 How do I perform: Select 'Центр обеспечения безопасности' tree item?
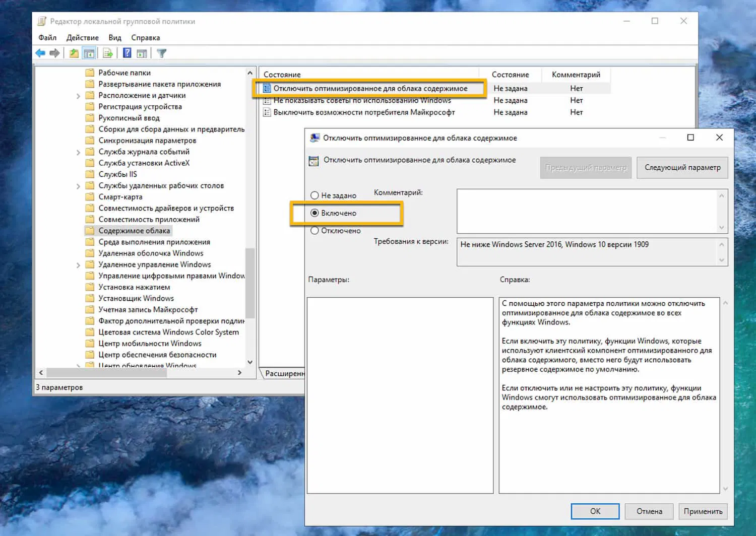click(x=158, y=355)
